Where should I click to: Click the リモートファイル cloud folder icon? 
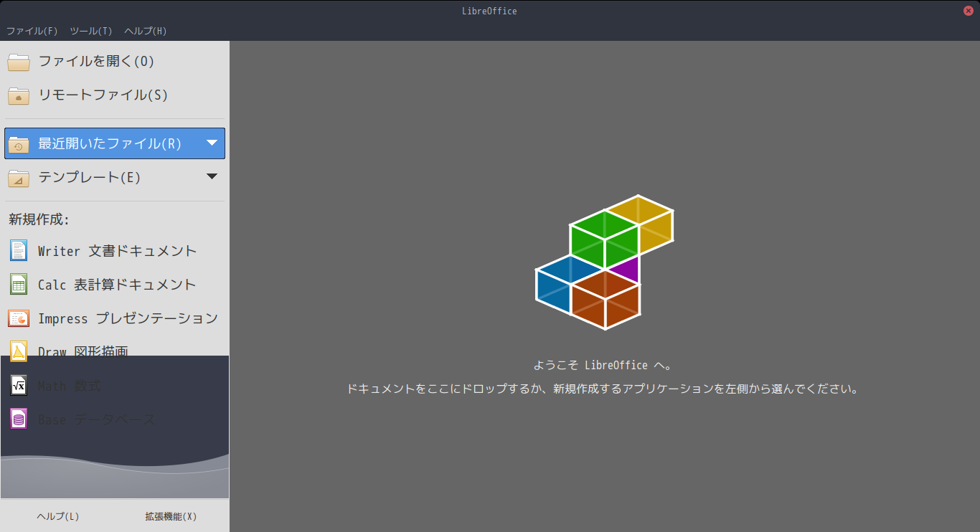(19, 95)
